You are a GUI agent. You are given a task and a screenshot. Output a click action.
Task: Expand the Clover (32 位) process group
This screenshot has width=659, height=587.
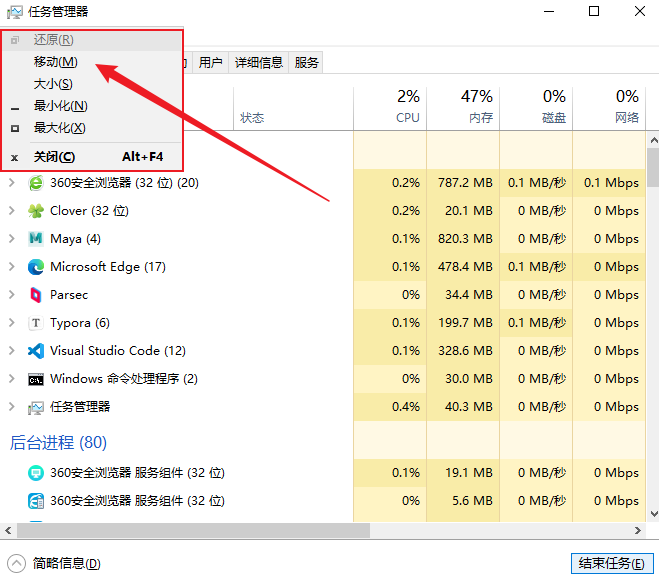pyautogui.click(x=12, y=211)
